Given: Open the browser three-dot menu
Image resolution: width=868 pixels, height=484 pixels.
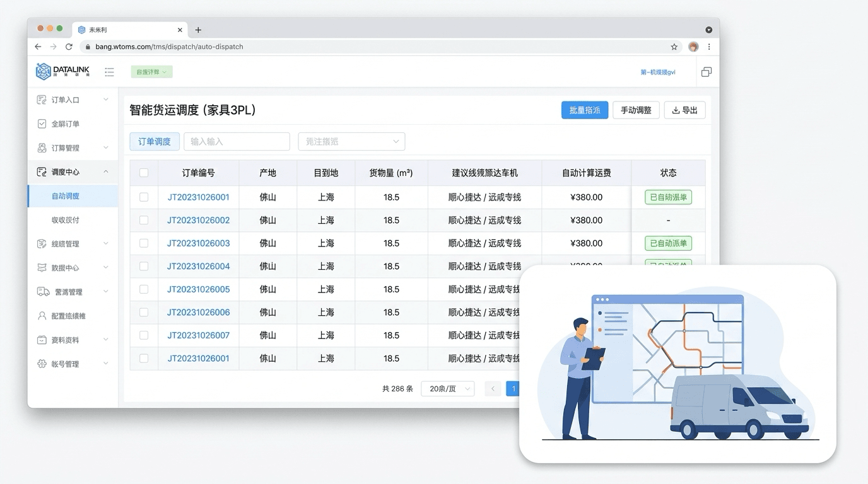Looking at the screenshot, I should (x=709, y=47).
